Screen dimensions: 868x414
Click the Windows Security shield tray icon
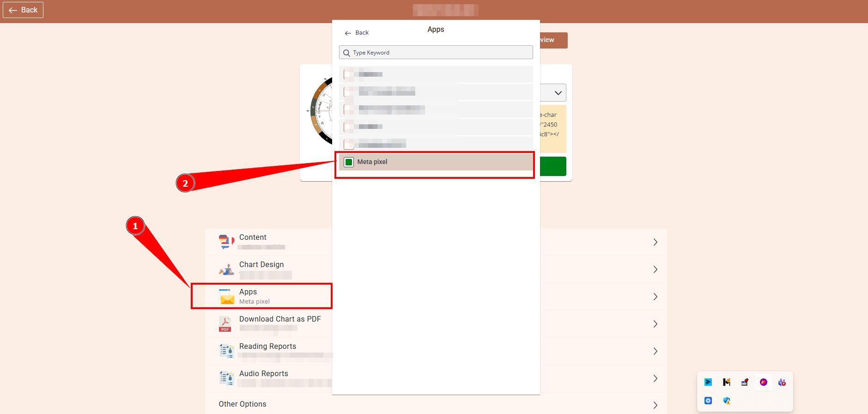tap(727, 401)
